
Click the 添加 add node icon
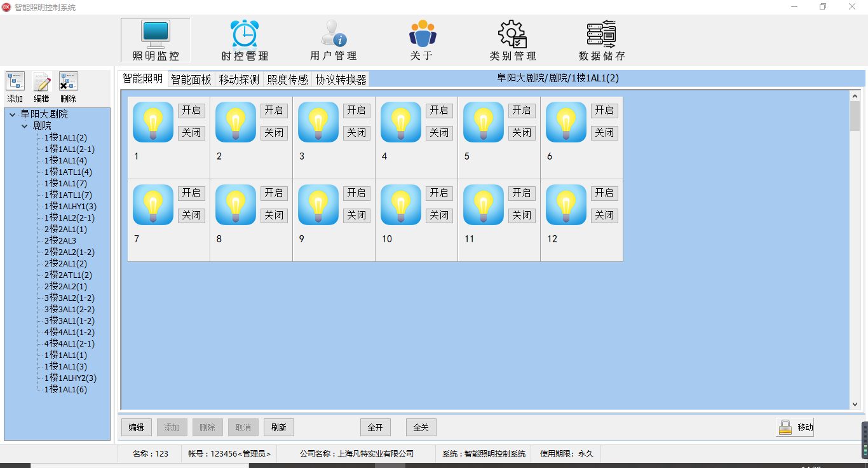click(x=15, y=83)
